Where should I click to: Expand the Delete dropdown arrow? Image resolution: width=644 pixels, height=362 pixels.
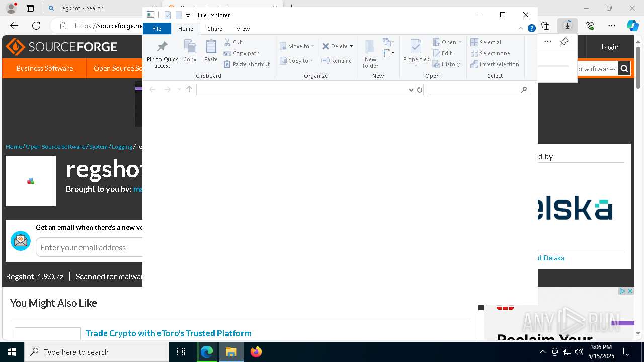tap(351, 46)
